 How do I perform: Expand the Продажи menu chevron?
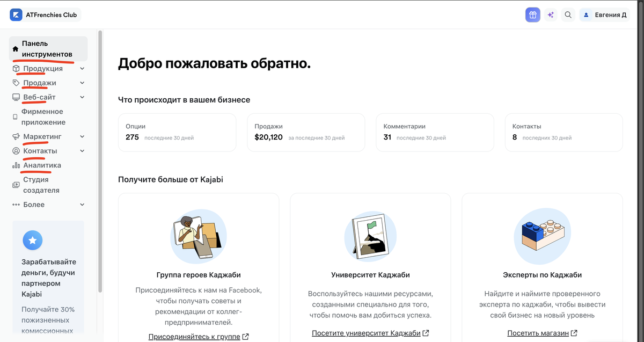[x=82, y=83]
